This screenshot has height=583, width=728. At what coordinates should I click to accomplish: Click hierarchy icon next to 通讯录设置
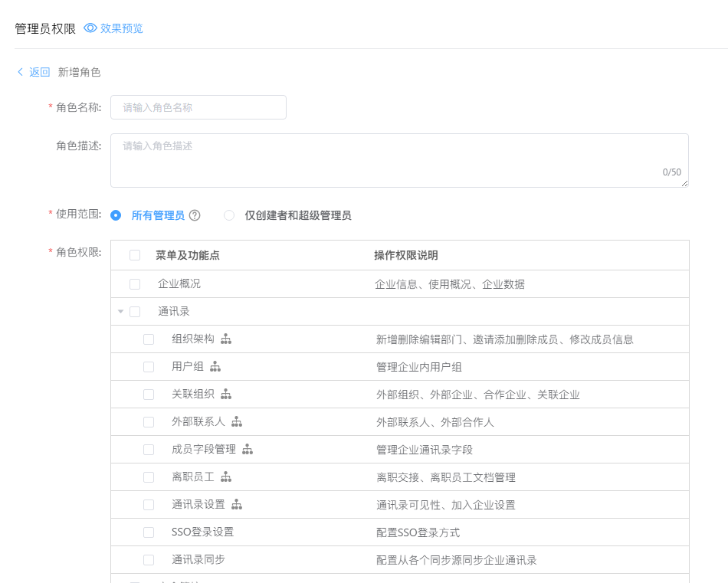pos(237,505)
